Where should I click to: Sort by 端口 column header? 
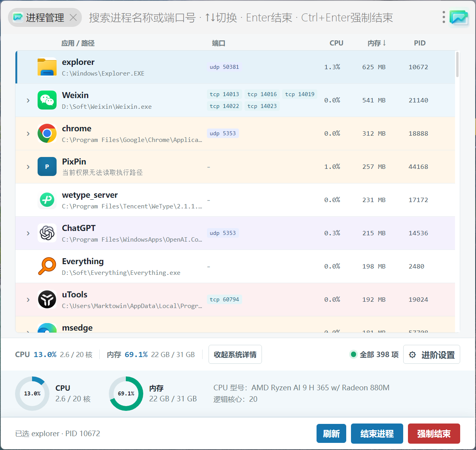point(218,43)
